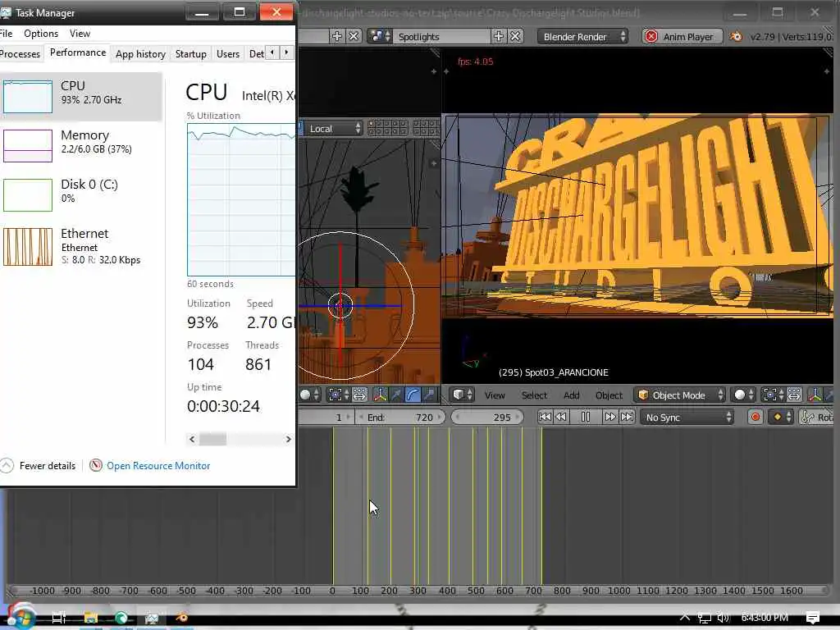Open pivot point selector in left viewport
The height and width of the screenshot is (630, 840).
(x=339, y=395)
